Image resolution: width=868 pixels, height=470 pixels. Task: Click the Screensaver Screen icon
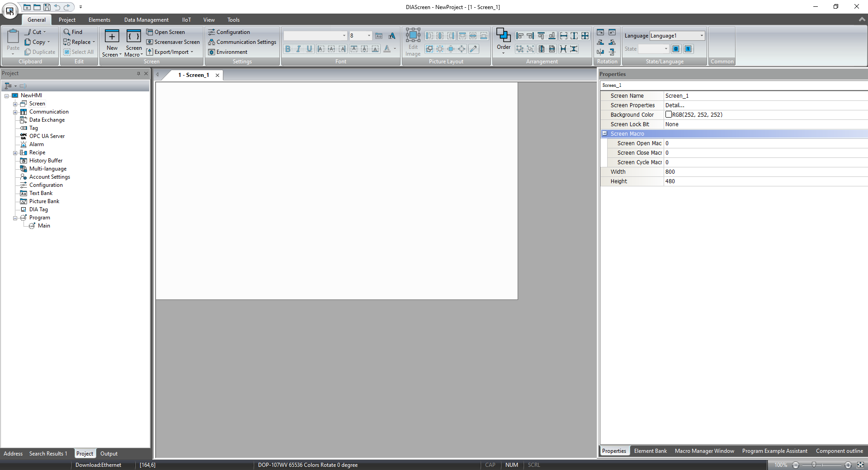150,42
